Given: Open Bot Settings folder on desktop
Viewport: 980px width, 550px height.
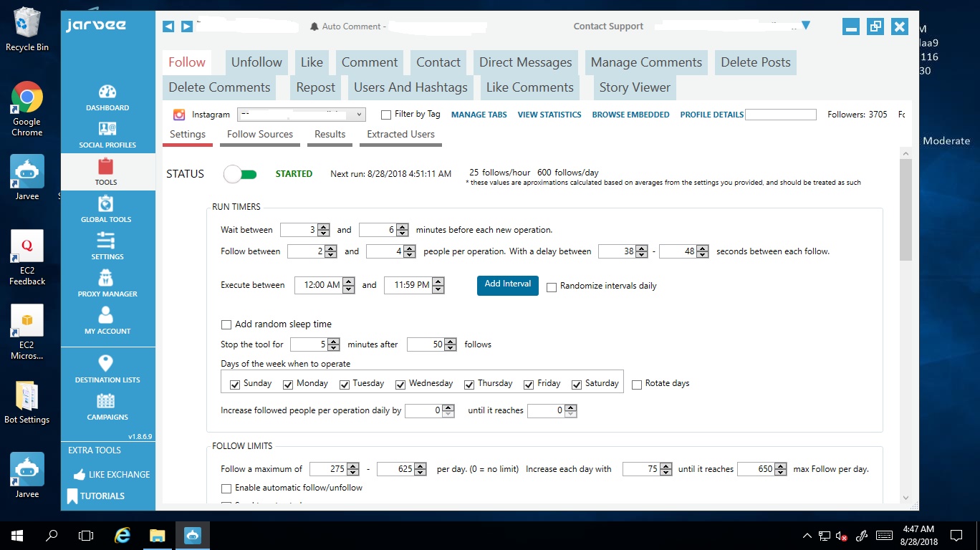Looking at the screenshot, I should (x=27, y=402).
